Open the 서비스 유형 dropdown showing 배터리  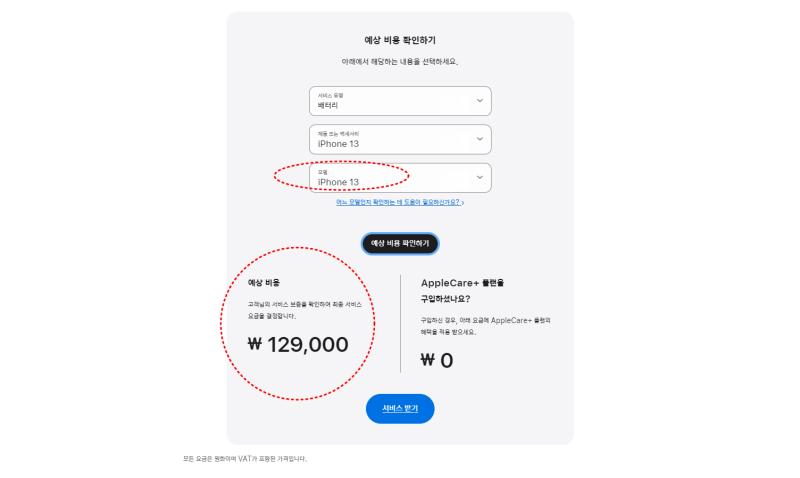tap(400, 101)
